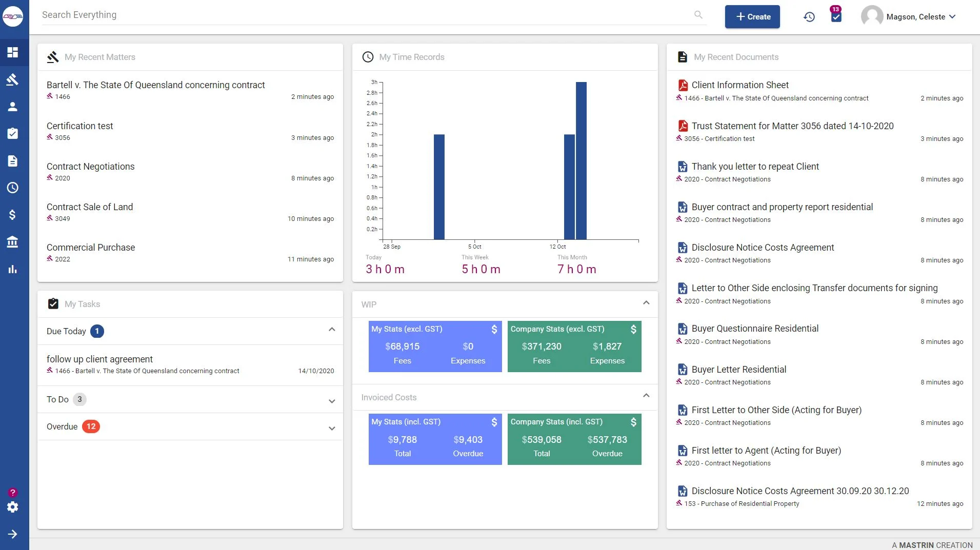980x550 pixels.
Task: Click the Create button
Action: click(752, 16)
